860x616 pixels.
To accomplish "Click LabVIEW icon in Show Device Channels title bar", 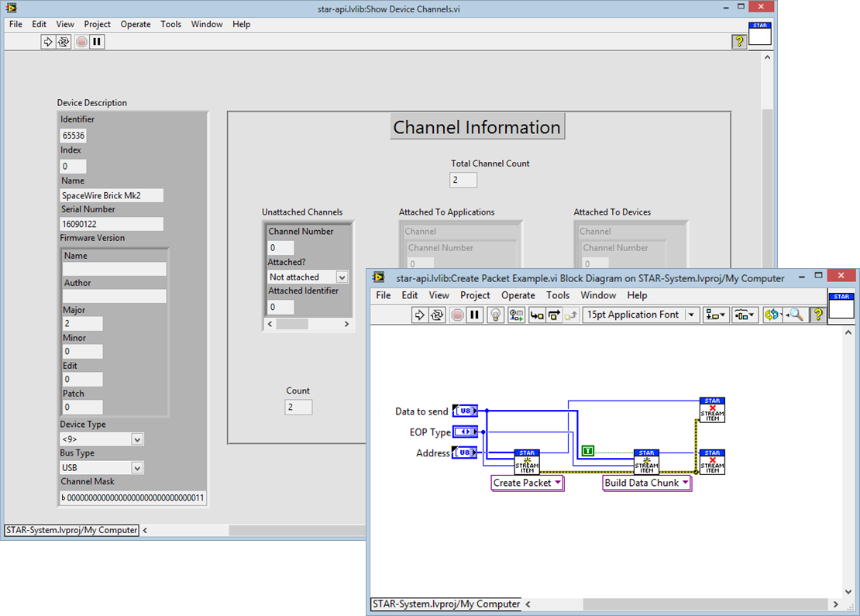I will click(11, 8).
